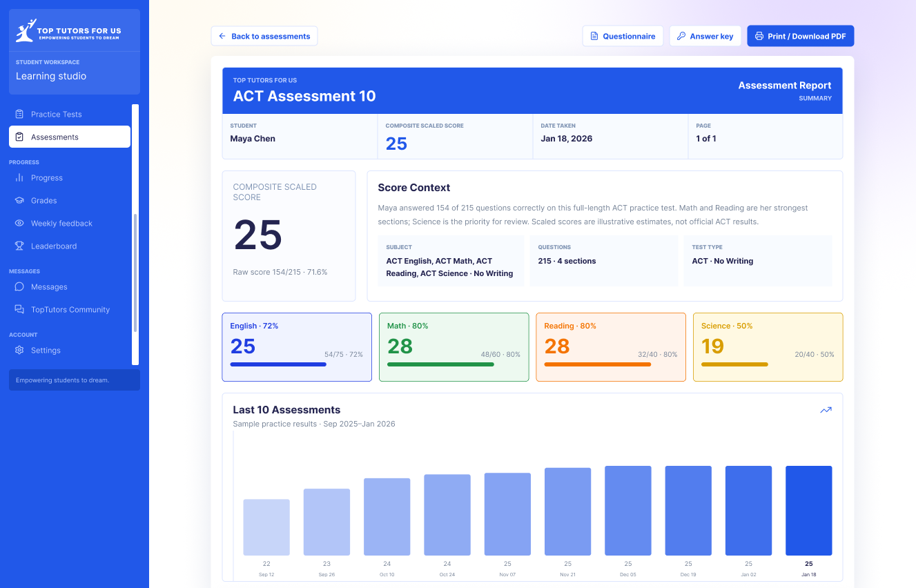Click the Learning studio workspace title
916x588 pixels.
click(51, 76)
